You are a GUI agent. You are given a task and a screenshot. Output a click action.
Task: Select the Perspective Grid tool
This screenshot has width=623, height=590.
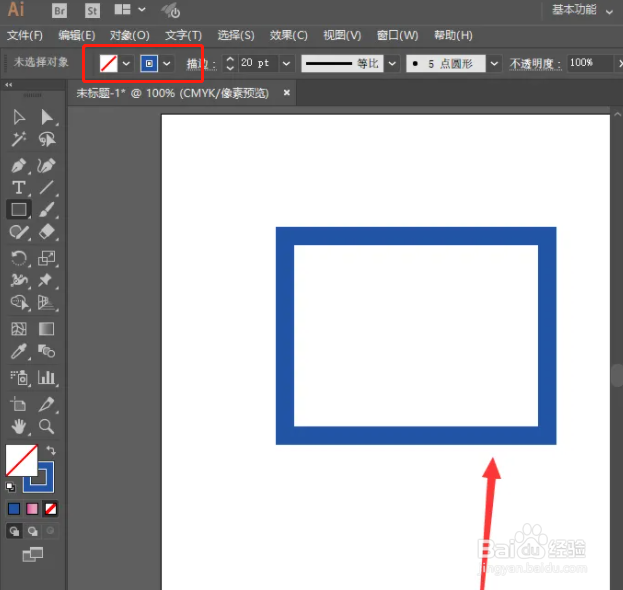(x=47, y=302)
